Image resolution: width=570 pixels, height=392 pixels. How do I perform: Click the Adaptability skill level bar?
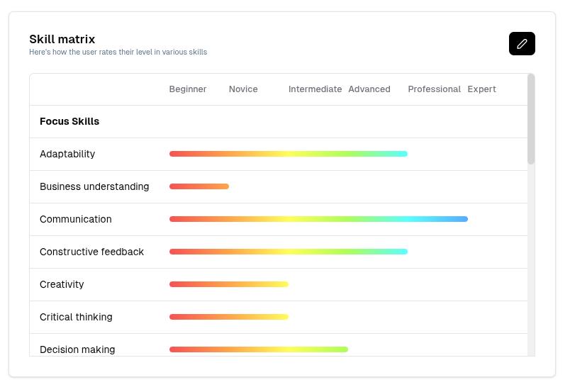tap(288, 154)
